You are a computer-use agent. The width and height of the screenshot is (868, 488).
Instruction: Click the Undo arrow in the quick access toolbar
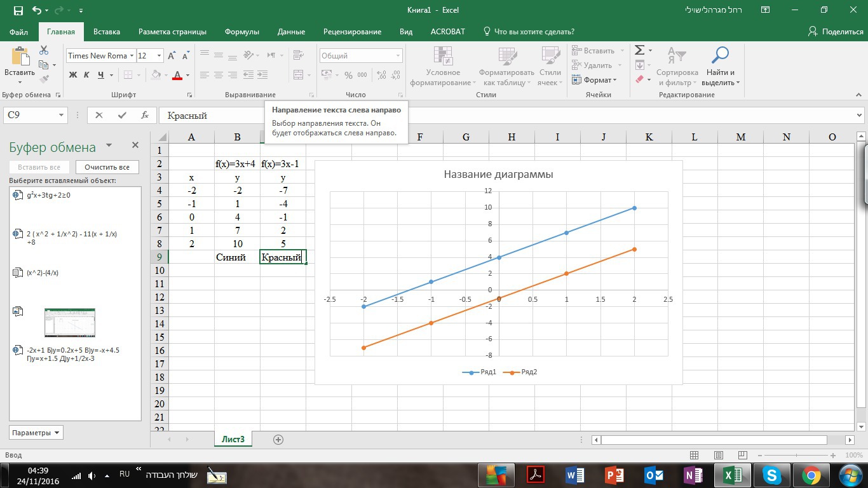(x=36, y=10)
